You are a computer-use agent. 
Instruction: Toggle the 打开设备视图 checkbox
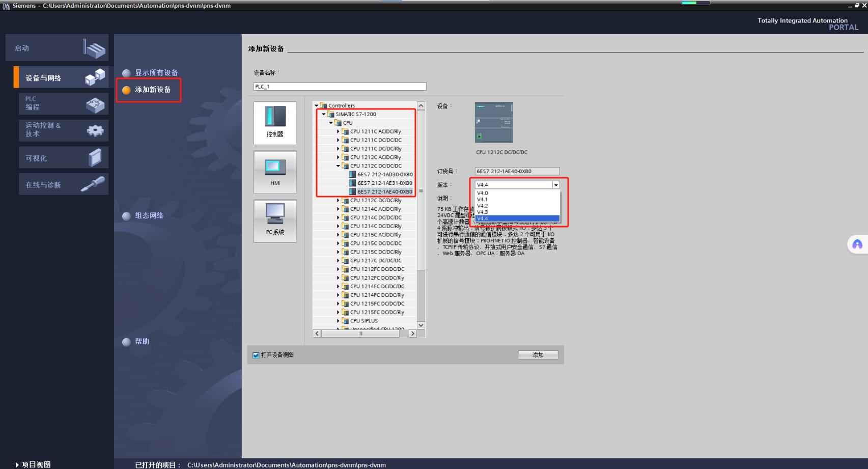[256, 355]
